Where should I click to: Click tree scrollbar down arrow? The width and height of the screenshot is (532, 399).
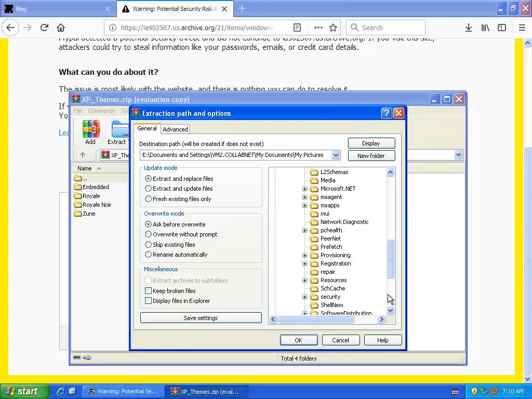click(x=391, y=311)
